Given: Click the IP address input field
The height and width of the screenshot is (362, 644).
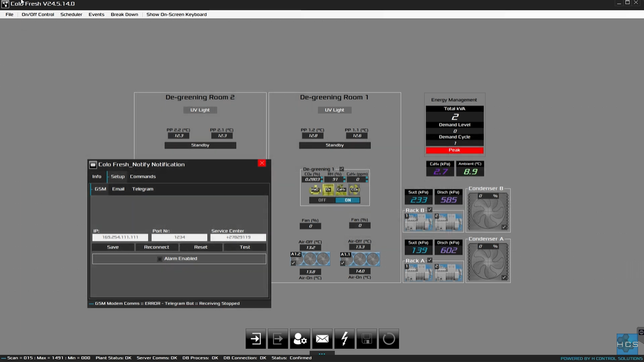Looking at the screenshot, I should point(120,237).
